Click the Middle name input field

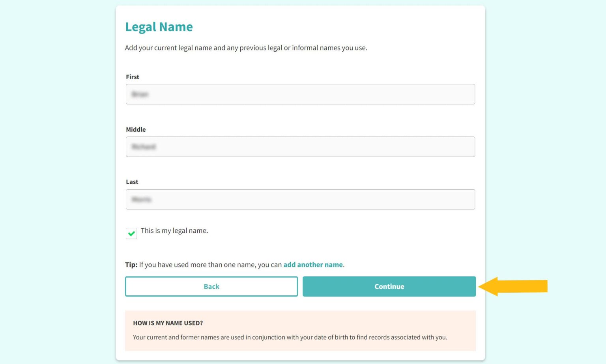pos(300,146)
